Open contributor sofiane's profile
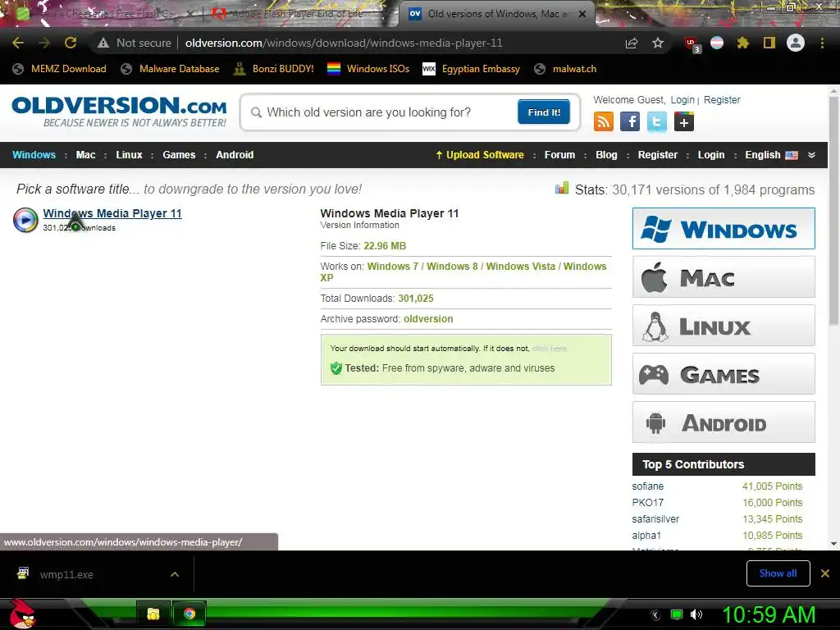Screen dimensions: 840x630 pyautogui.click(x=648, y=486)
